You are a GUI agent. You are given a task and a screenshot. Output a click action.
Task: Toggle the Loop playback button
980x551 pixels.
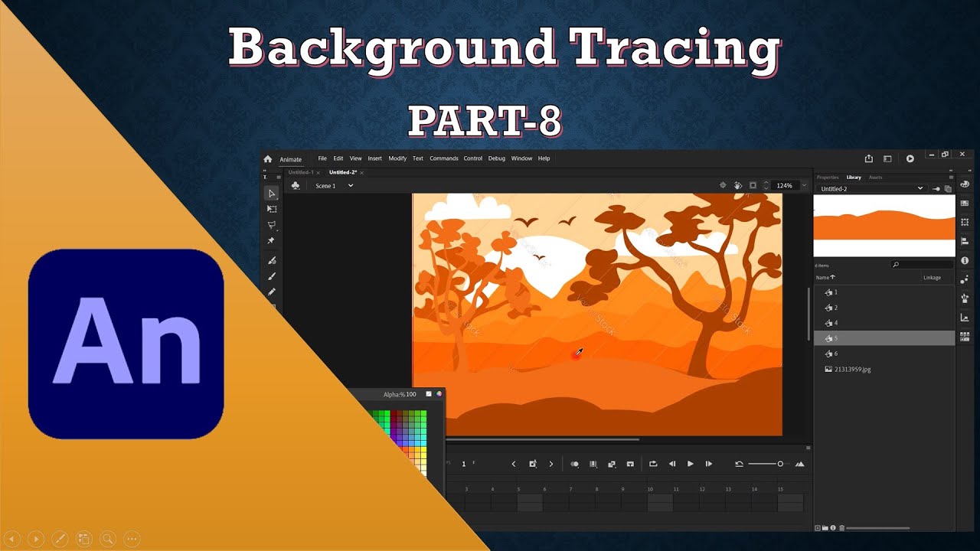[x=653, y=464]
